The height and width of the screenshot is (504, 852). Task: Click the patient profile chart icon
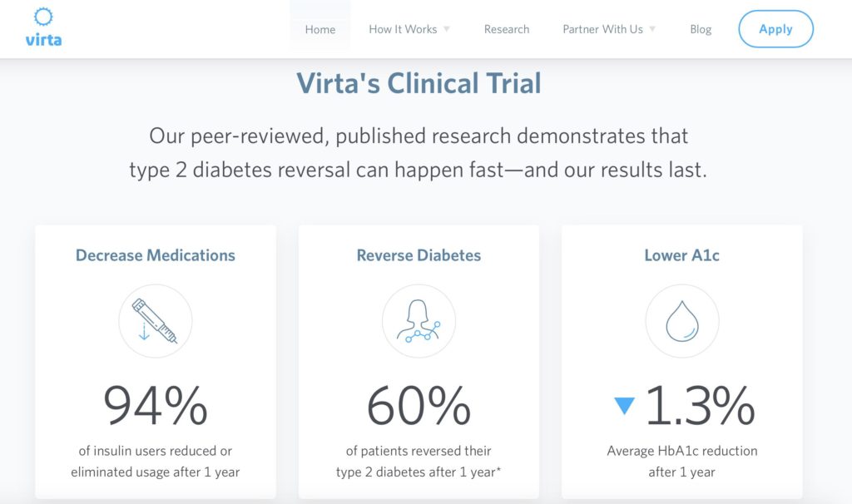click(419, 321)
